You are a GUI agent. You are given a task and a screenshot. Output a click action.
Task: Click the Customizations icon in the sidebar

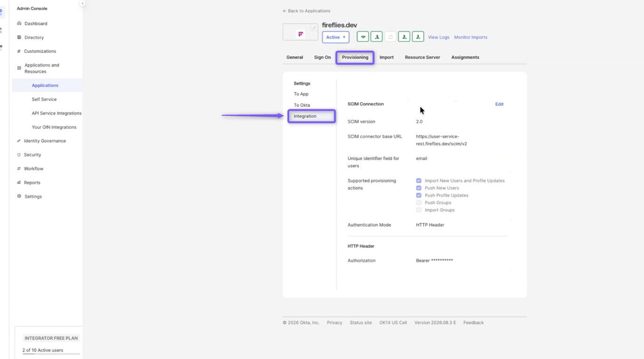coord(19,51)
